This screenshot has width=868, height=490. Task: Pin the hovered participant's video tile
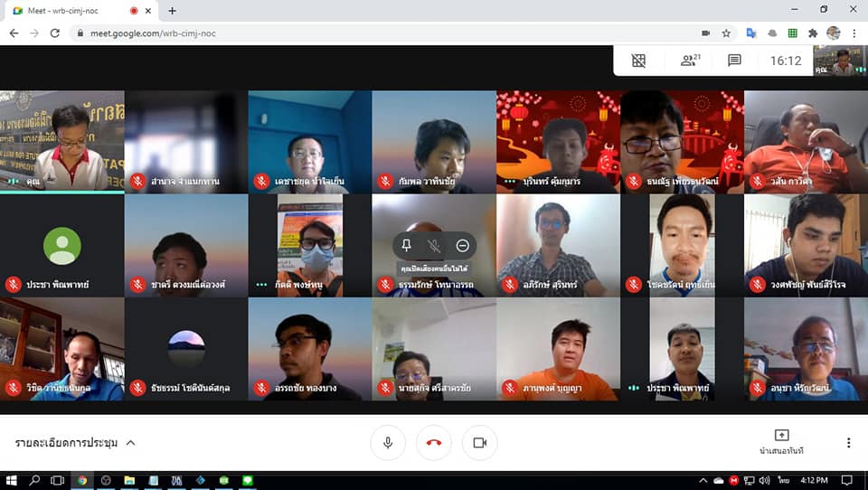click(407, 245)
